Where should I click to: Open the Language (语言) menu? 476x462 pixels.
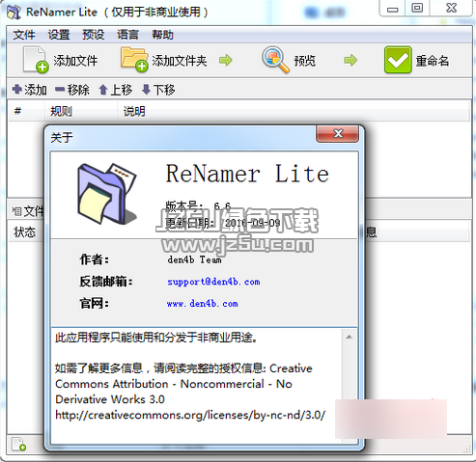click(x=127, y=35)
